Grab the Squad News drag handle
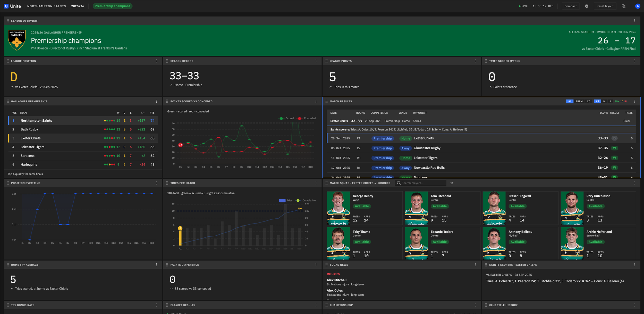The width and height of the screenshot is (644, 314). 327,265
